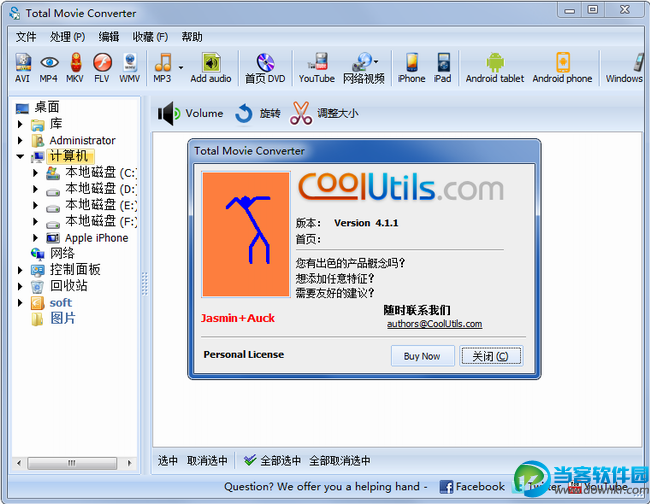Viewport: 650px width, 504px height.
Task: Select the 本地磁盘 (D:) drive item
Action: [x=101, y=189]
